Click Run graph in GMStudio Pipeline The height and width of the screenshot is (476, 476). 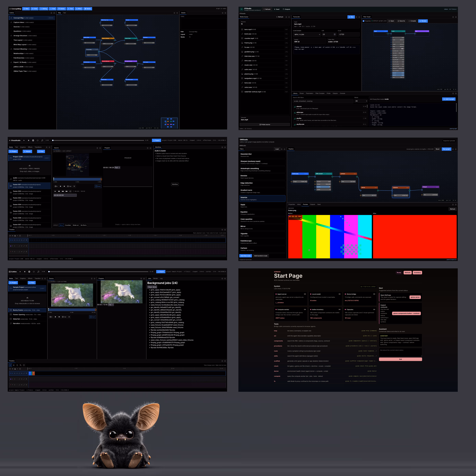click(446, 149)
